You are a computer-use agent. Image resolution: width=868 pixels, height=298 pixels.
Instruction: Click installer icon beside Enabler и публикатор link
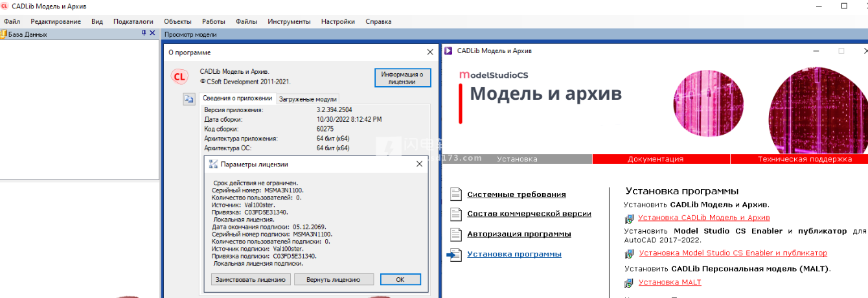pyautogui.click(x=628, y=253)
